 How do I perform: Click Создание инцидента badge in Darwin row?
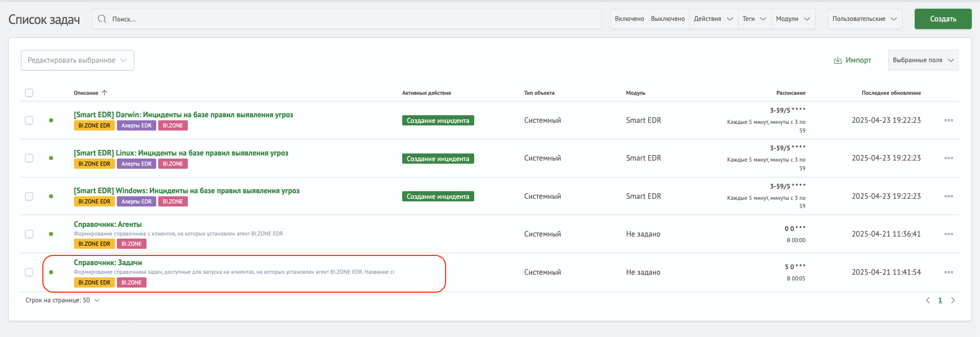coord(438,120)
